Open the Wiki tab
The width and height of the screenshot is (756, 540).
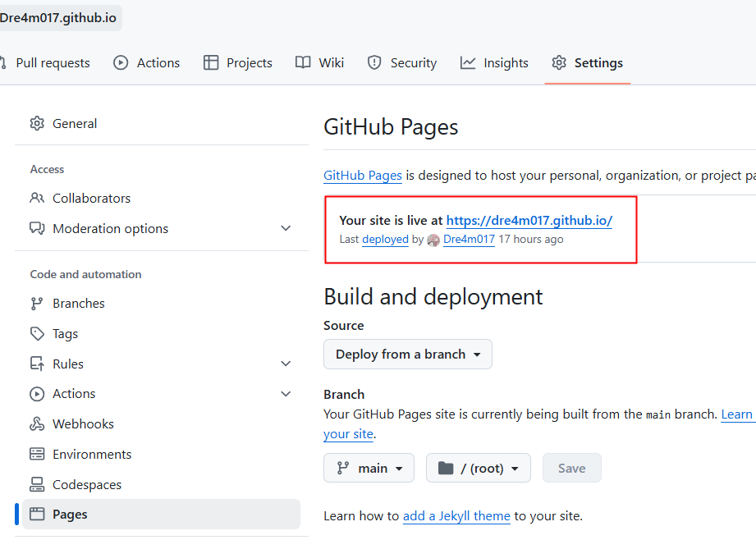[319, 62]
